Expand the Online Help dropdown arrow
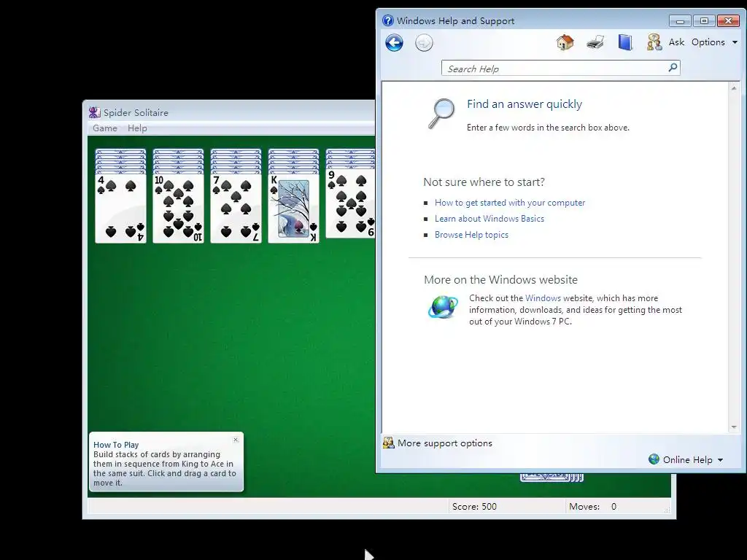This screenshot has height=560, width=747. (x=720, y=460)
